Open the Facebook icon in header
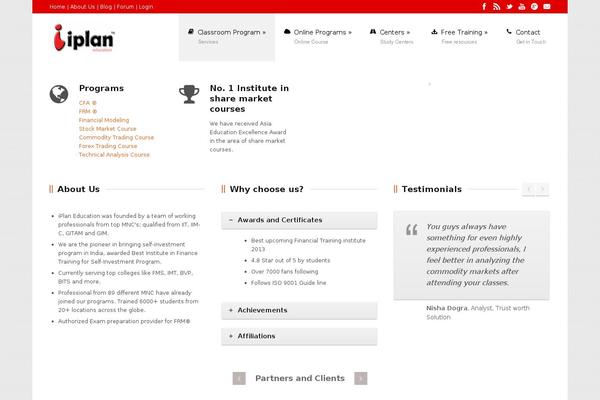 (484, 7)
